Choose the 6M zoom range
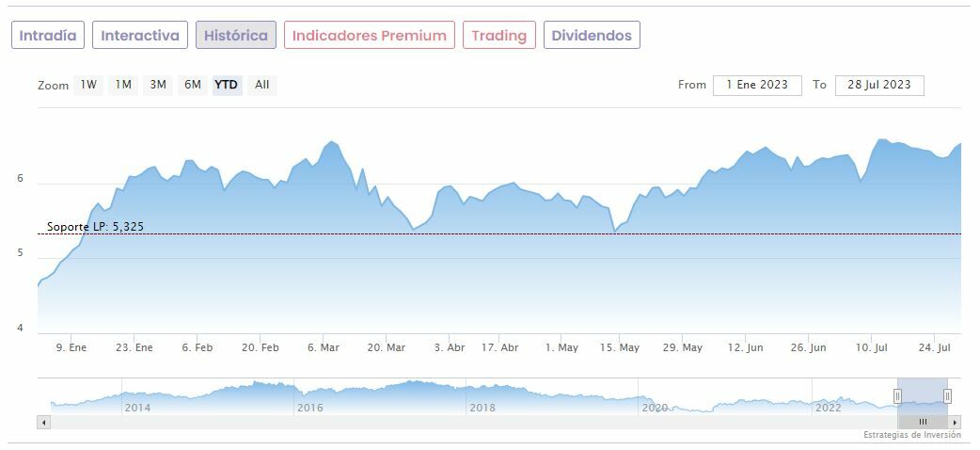Image resolution: width=980 pixels, height=450 pixels. [x=193, y=85]
